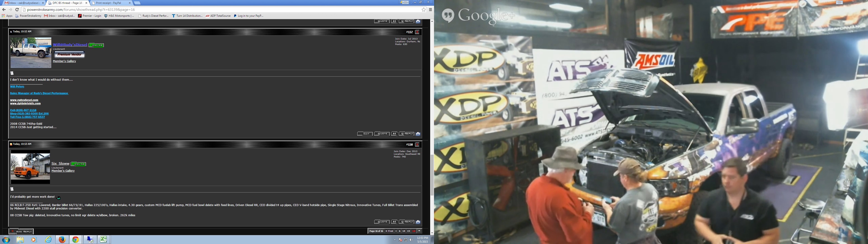Open the ADP TotalSource bookmark
The image size is (868, 244).
pyautogui.click(x=218, y=16)
